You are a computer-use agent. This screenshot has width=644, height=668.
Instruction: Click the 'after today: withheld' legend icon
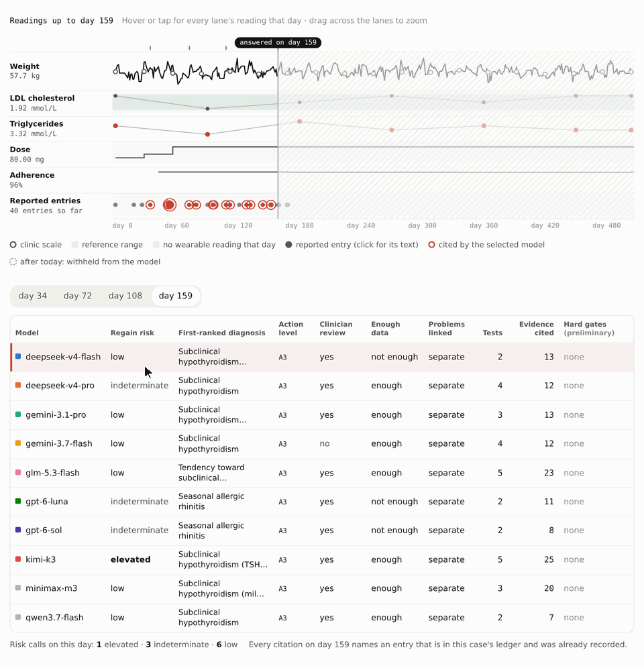[13, 262]
